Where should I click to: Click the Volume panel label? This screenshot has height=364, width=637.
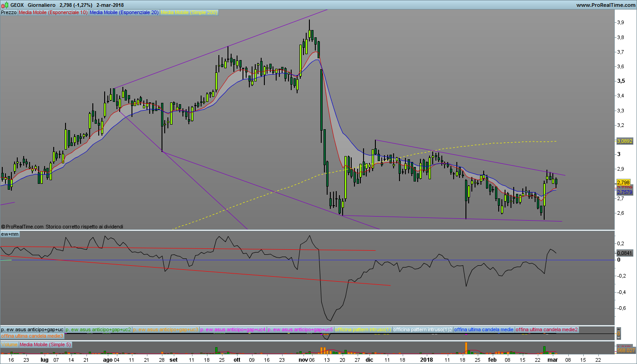9,344
